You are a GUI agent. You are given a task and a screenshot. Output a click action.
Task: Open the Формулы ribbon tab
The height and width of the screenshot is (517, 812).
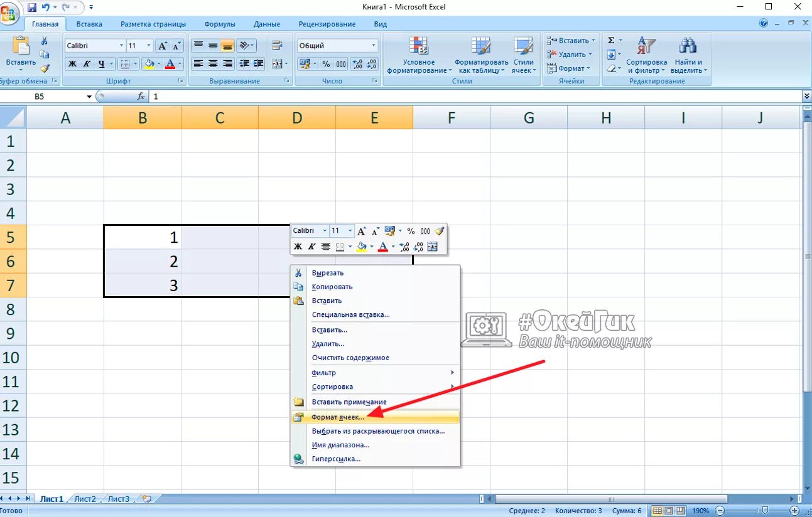point(220,24)
